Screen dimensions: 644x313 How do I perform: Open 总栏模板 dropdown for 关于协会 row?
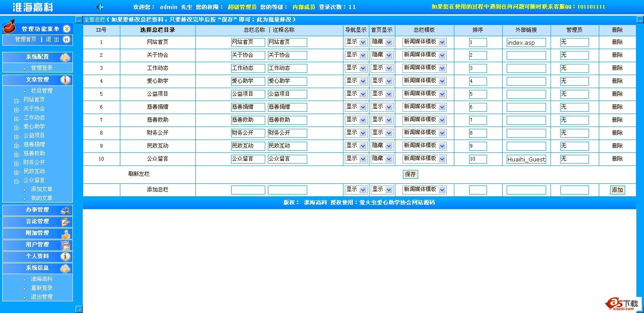pos(424,55)
